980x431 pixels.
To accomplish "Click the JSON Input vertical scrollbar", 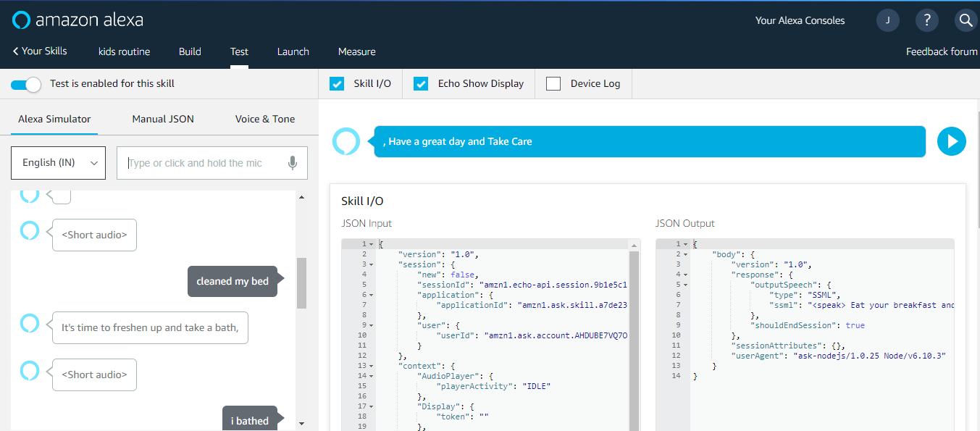I will [635, 340].
